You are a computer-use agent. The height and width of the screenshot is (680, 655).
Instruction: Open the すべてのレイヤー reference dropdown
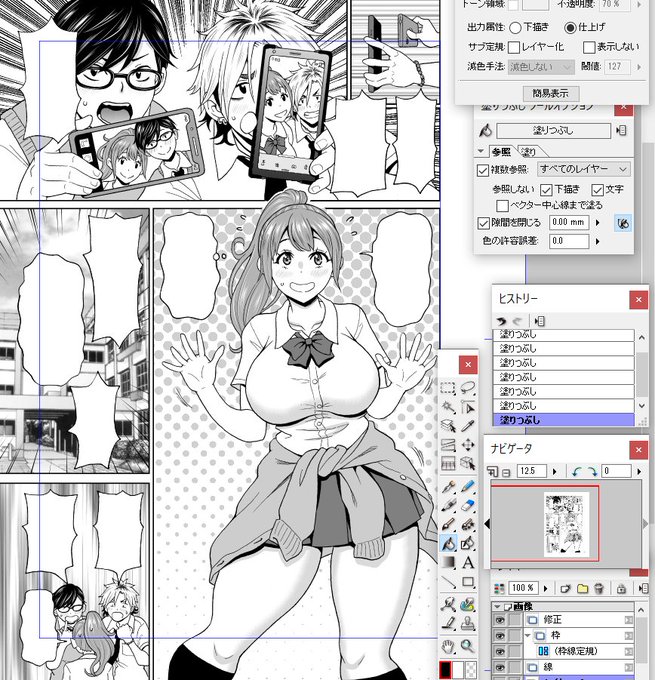coord(583,169)
